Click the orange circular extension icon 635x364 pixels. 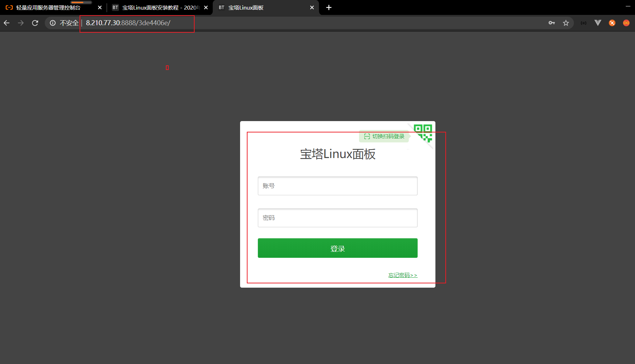pos(612,23)
